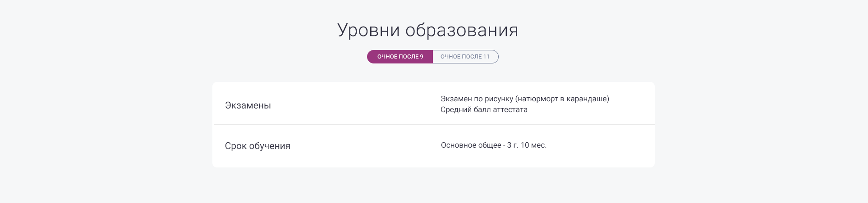Viewport: 868px width, 203px height.
Task: Click the number 9 in the purple tab
Action: point(421,57)
